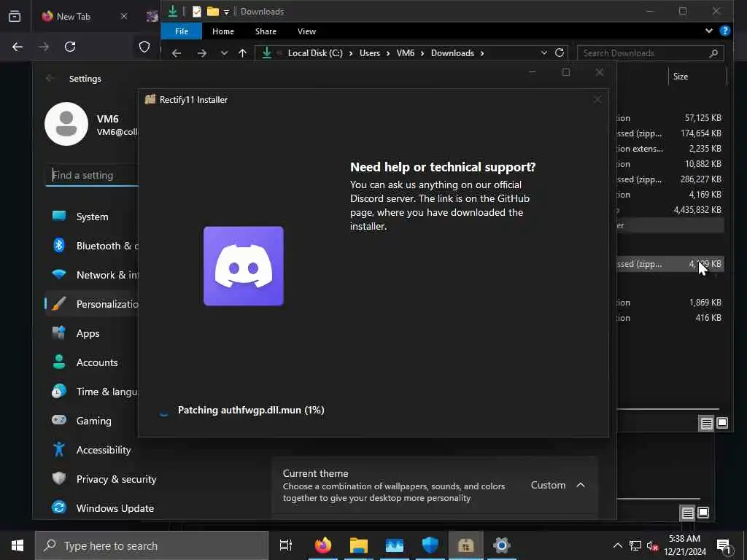747x560 pixels.
Task: Click the VM6 user avatar in Settings
Action: (66, 124)
